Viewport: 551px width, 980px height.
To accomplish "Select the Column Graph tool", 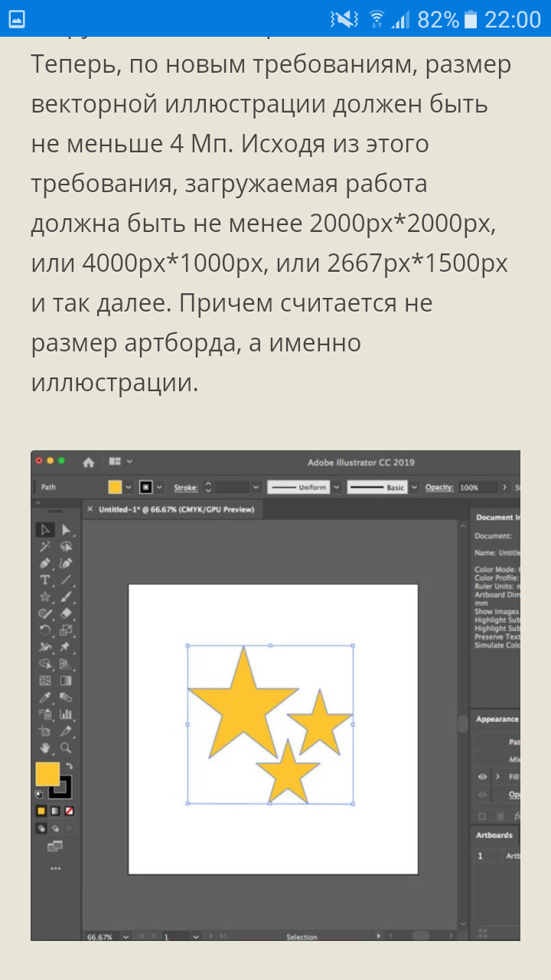I will pyautogui.click(x=67, y=714).
